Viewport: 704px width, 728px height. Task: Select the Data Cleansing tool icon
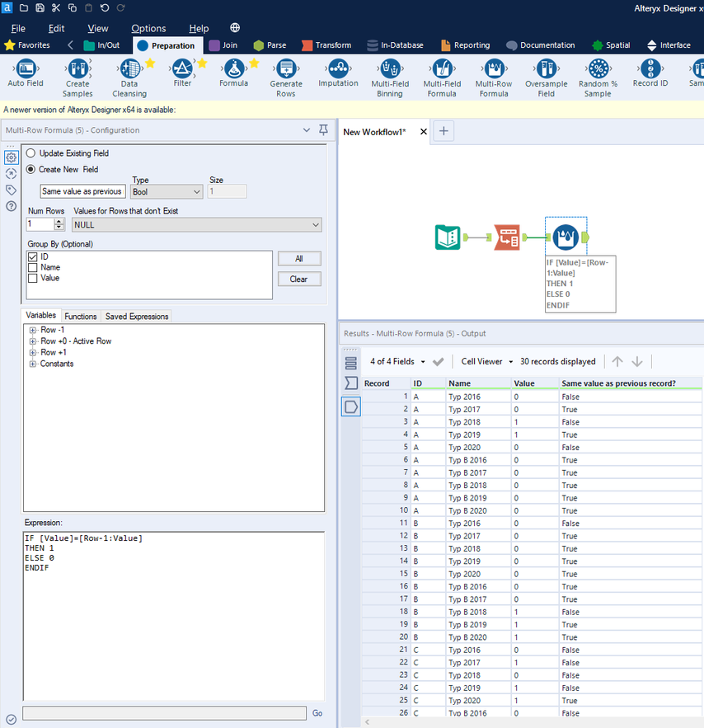point(129,70)
